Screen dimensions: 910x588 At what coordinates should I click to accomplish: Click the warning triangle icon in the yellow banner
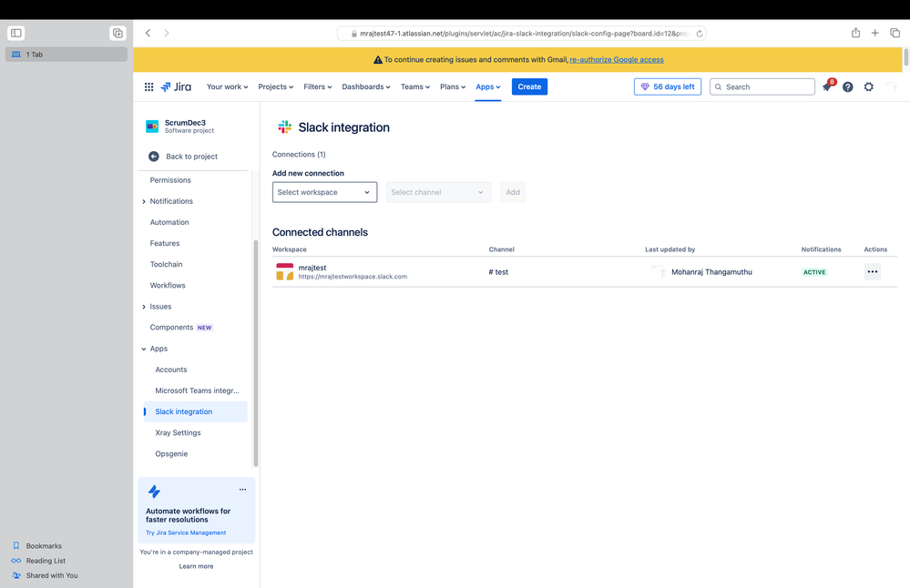click(x=378, y=60)
